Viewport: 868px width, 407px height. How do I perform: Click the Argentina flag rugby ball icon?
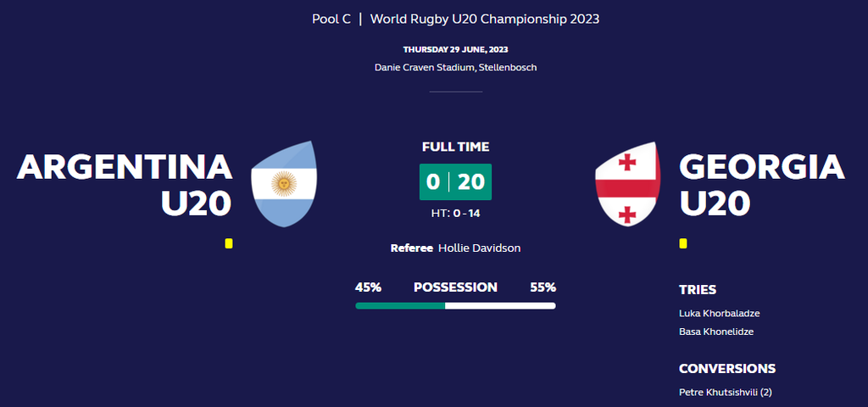(x=284, y=183)
